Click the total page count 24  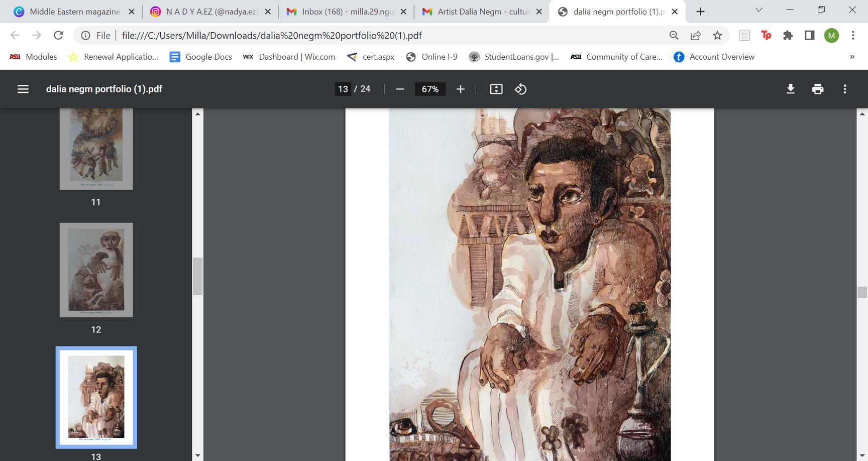point(365,89)
